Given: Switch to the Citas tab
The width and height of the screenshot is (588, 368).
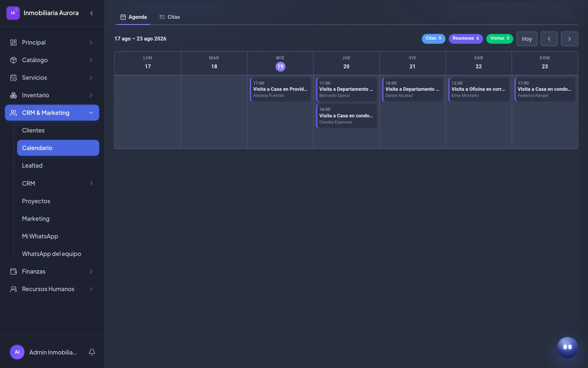Looking at the screenshot, I should click(x=170, y=17).
